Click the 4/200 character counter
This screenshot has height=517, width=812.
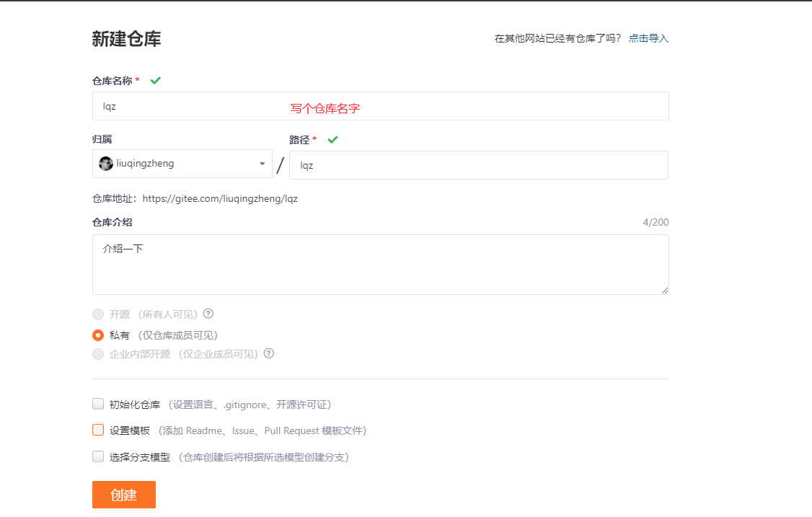click(x=656, y=222)
